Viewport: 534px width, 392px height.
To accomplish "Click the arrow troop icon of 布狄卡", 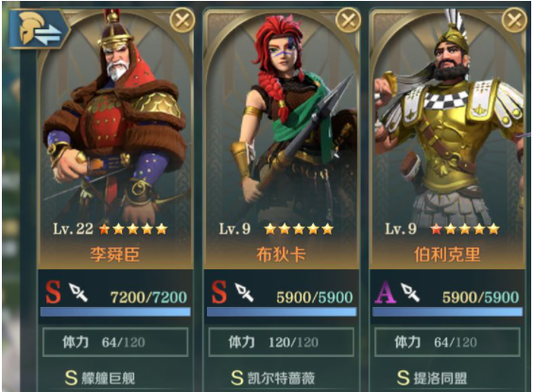I will point(244,292).
